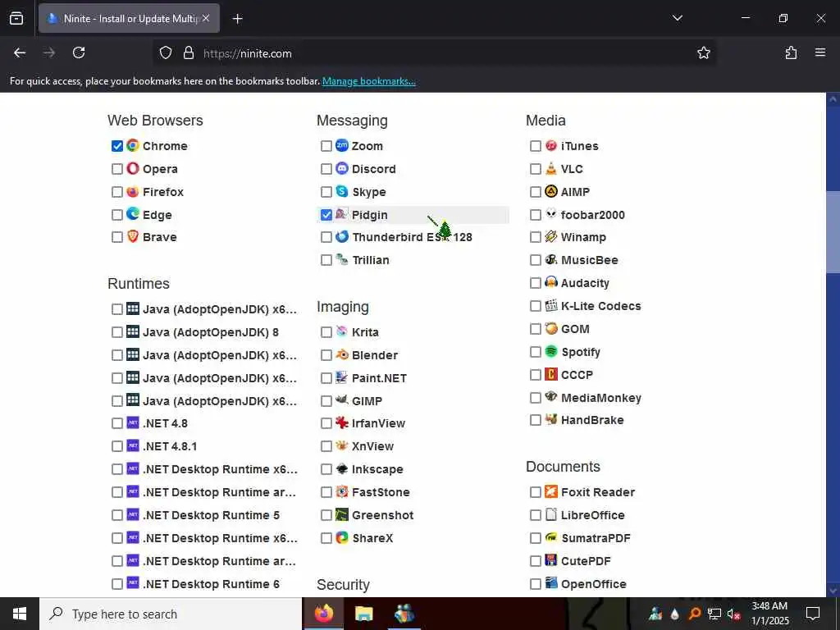
Task: Check the LibreOffice checkbox
Action: click(535, 515)
